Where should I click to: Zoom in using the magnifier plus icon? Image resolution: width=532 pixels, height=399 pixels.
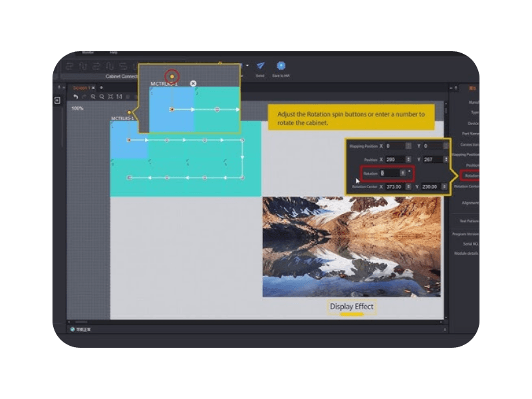(93, 97)
